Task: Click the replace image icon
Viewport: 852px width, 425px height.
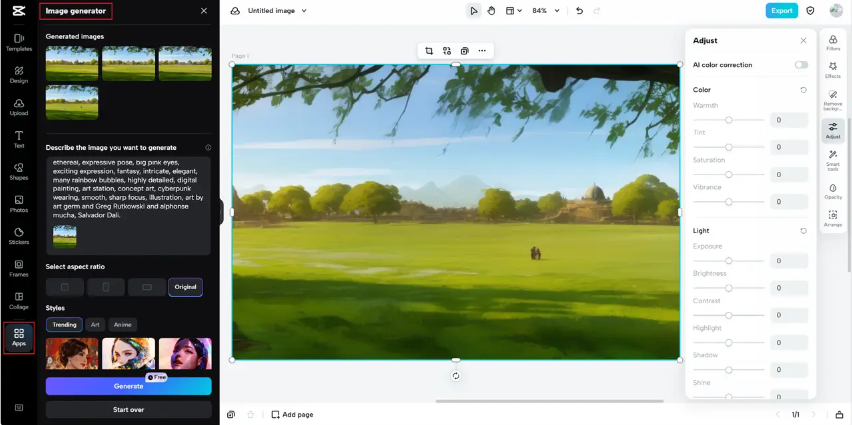Action: pos(447,51)
